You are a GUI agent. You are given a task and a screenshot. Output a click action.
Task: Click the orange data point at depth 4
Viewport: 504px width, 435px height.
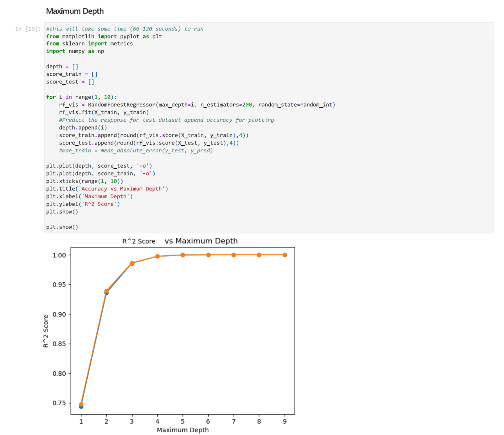(157, 256)
